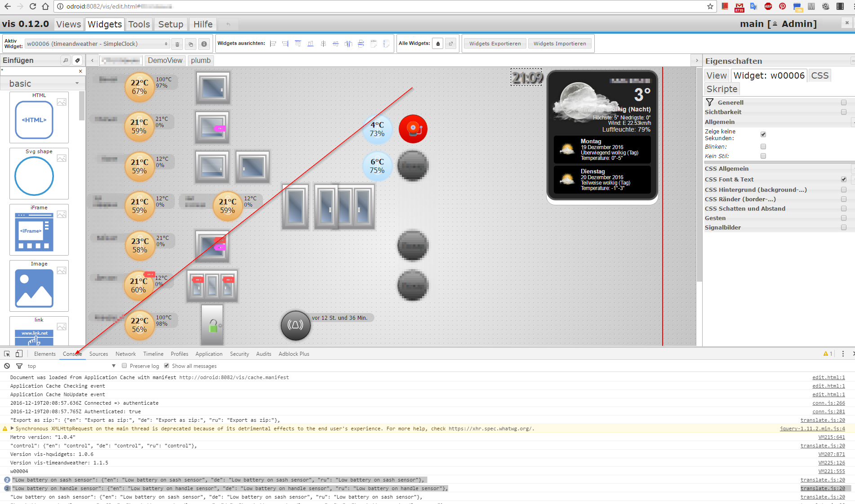Click the Adblock Plus extension icon
The width and height of the screenshot is (855, 504).
(x=768, y=6)
